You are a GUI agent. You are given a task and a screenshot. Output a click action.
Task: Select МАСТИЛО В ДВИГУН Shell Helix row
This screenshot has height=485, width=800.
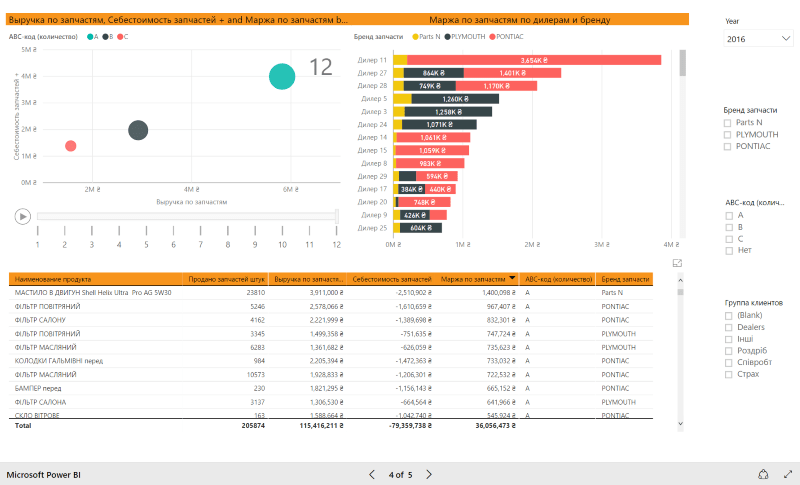pyautogui.click(x=331, y=293)
